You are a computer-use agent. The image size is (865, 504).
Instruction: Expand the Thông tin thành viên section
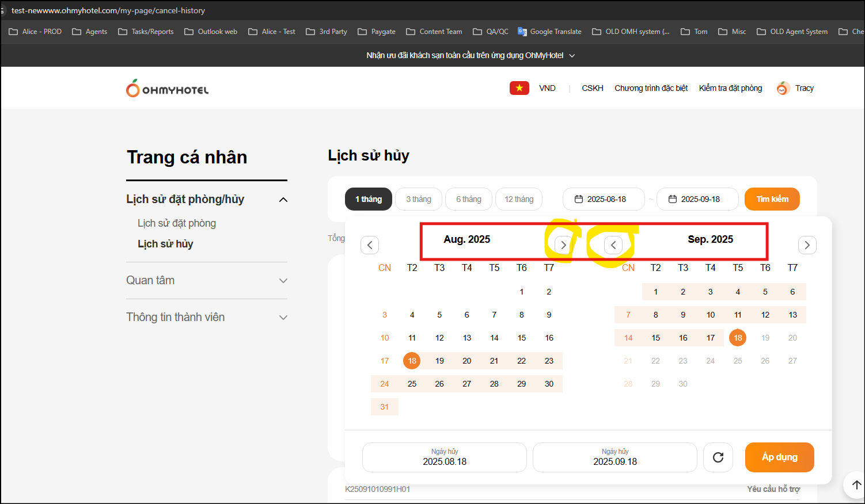pyautogui.click(x=283, y=318)
